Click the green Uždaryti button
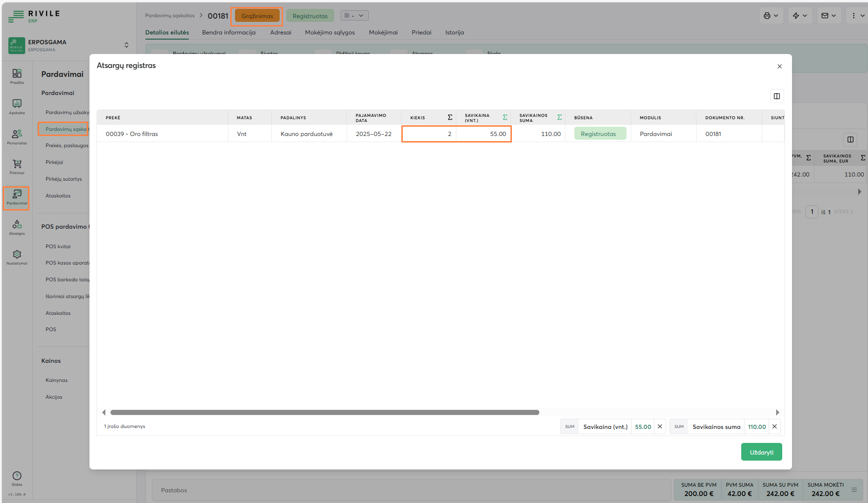868x503 pixels. tap(761, 452)
